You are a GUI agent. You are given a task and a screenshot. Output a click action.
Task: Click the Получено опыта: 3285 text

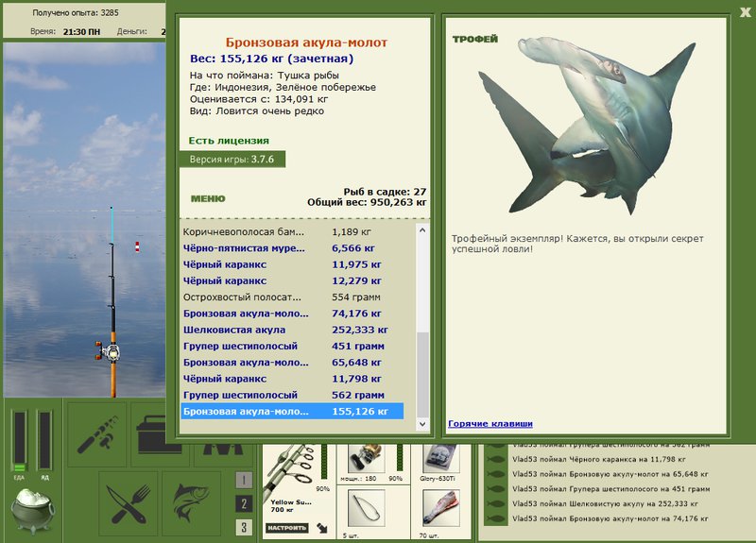click(76, 13)
